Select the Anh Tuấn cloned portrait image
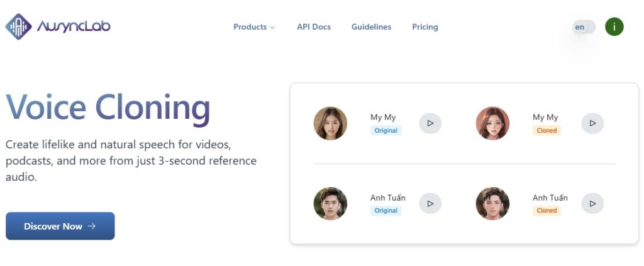 point(492,203)
